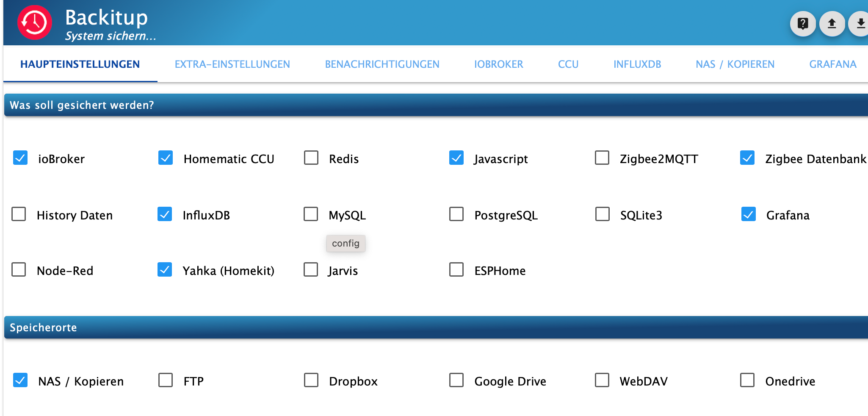Click the Backitup clock logo icon
The height and width of the screenshot is (416, 868).
tap(35, 22)
